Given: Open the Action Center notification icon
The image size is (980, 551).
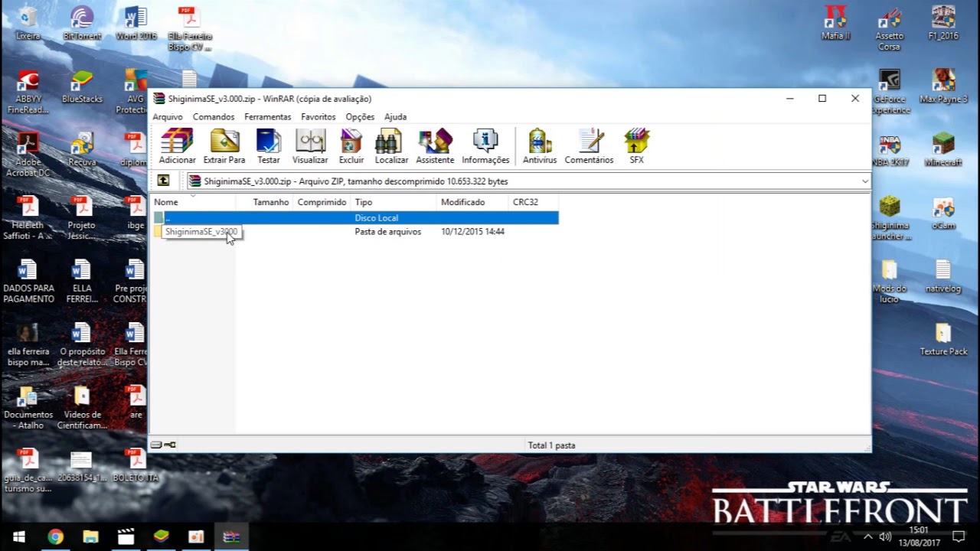Looking at the screenshot, I should (x=959, y=536).
